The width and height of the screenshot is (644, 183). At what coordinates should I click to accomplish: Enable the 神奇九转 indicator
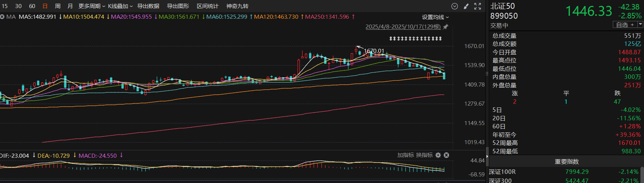point(237,6)
